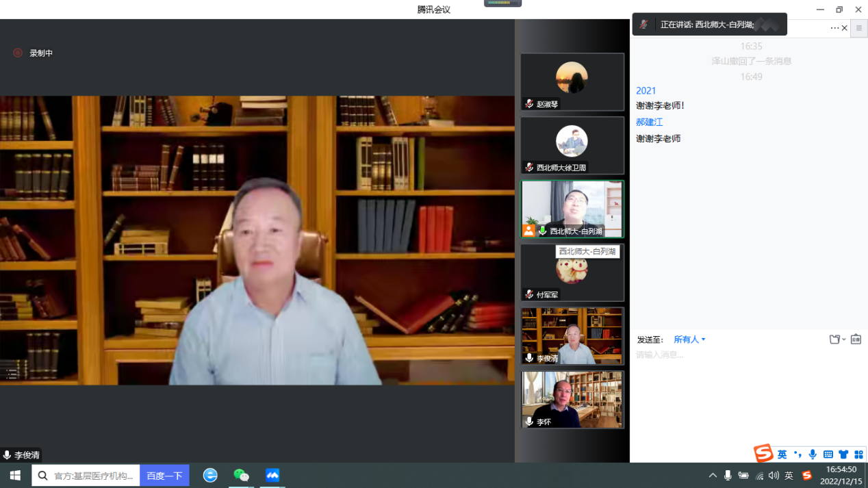Click the orange person icon on 白列湖 tile
The height and width of the screenshot is (488, 868).
click(528, 231)
